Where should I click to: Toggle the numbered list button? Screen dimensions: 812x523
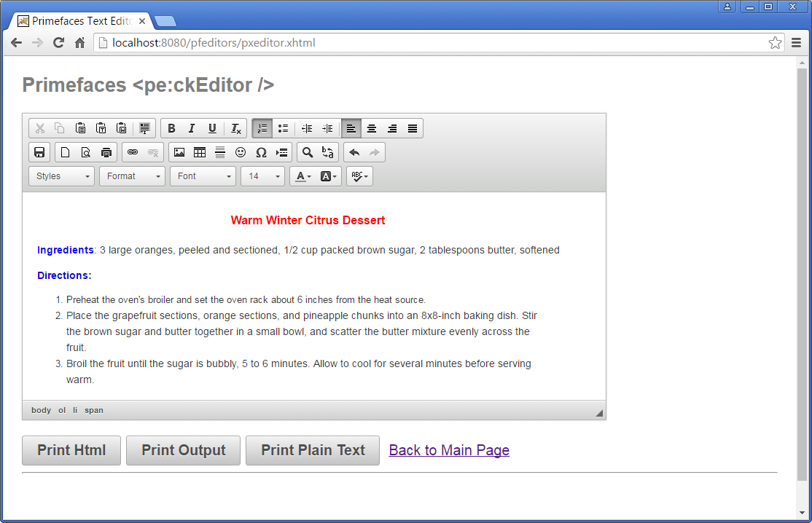pyautogui.click(x=262, y=128)
